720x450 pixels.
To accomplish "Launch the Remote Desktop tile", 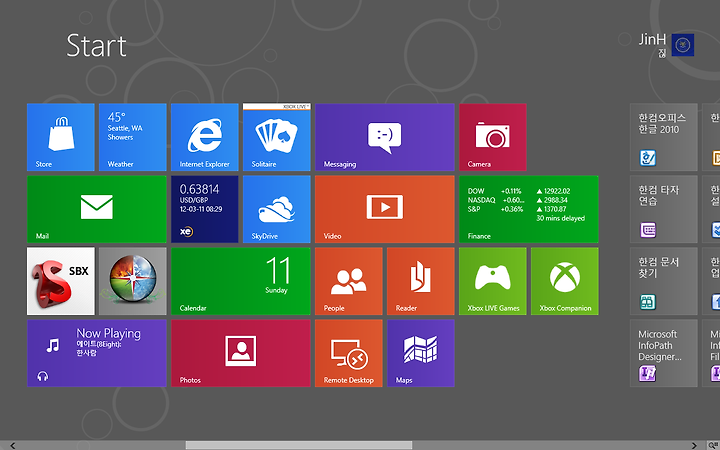I will (349, 354).
